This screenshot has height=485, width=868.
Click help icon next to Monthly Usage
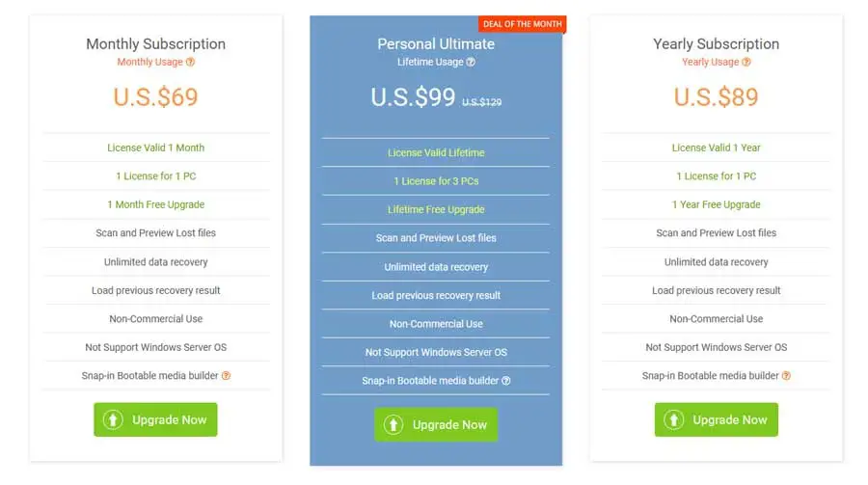click(x=190, y=62)
